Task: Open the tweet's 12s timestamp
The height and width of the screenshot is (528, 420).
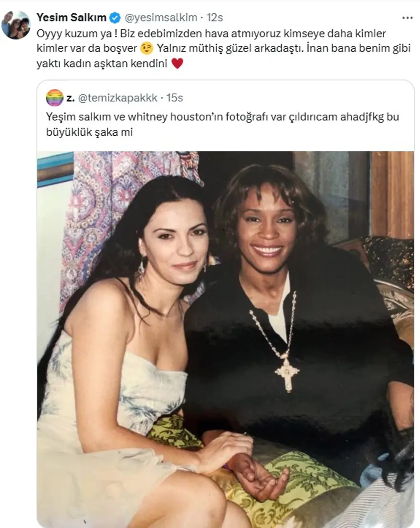Action: click(x=215, y=18)
